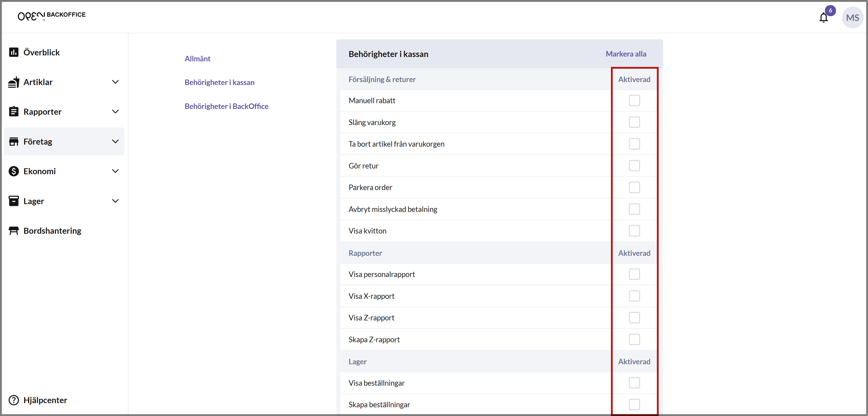
Task: Enable the Visa X-rapport checkbox
Action: [634, 296]
